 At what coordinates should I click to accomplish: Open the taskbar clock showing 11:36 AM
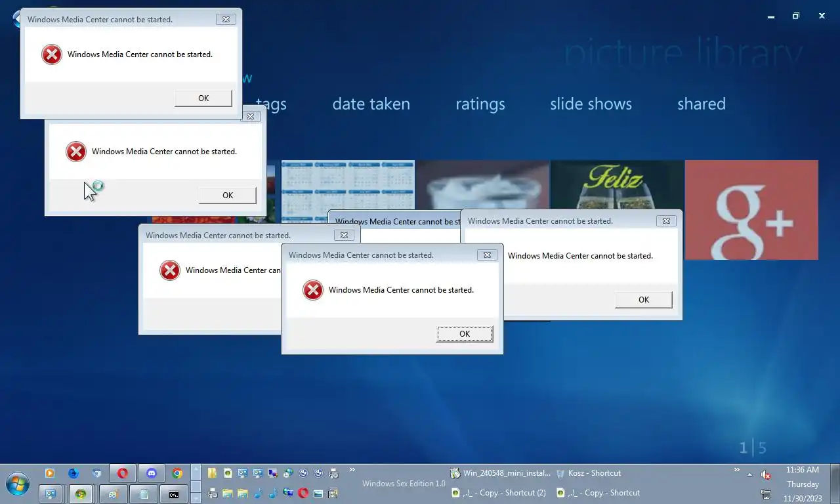pyautogui.click(x=802, y=484)
